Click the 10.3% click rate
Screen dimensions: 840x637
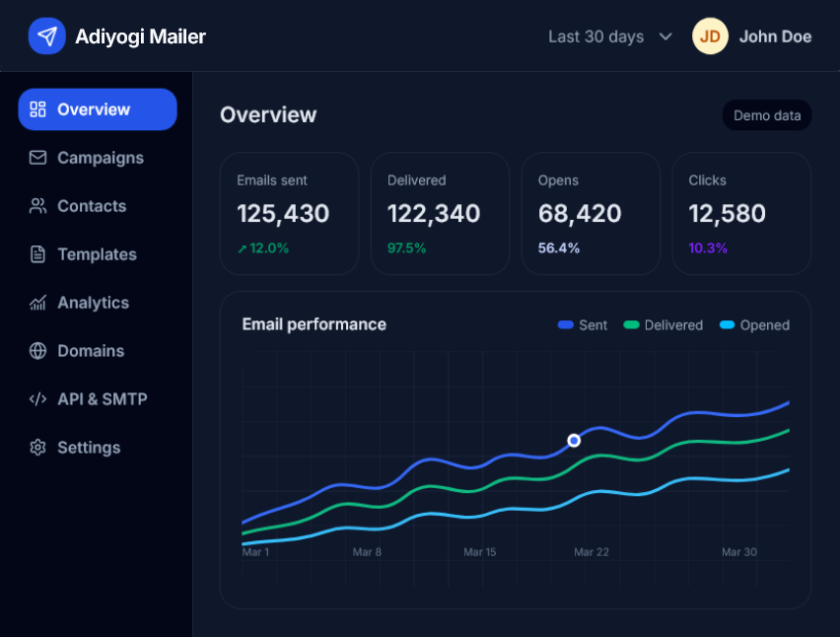(708, 248)
